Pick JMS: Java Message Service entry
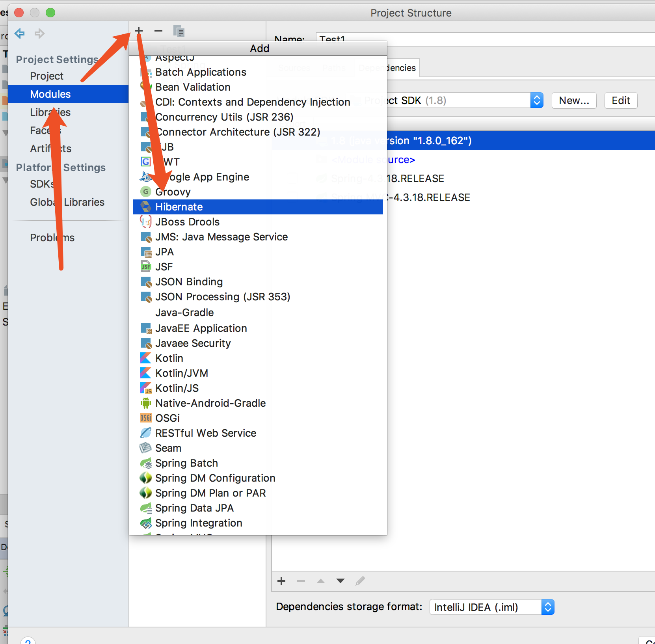 258,237
